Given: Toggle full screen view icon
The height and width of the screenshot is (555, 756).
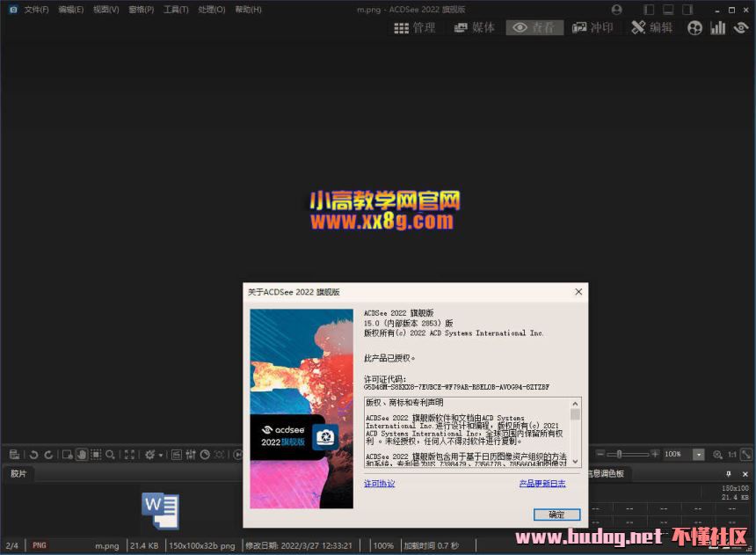Looking at the screenshot, I should tap(129, 454).
